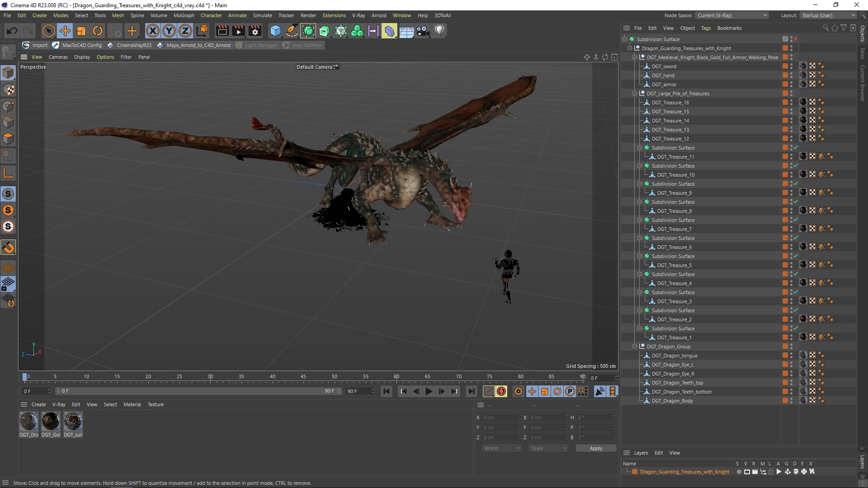Open the Object Manager Tags menu

point(706,28)
